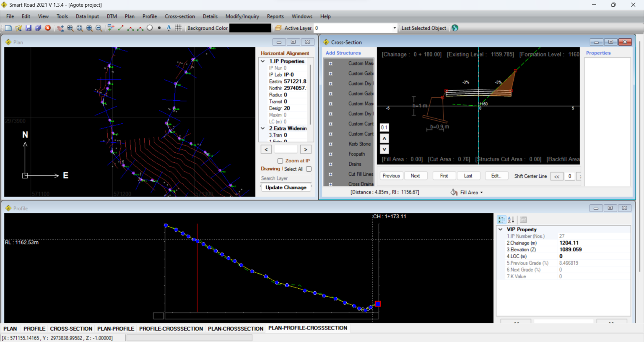This screenshot has height=342, width=644.
Task: Click the Background Color black swatch
Action: point(250,28)
